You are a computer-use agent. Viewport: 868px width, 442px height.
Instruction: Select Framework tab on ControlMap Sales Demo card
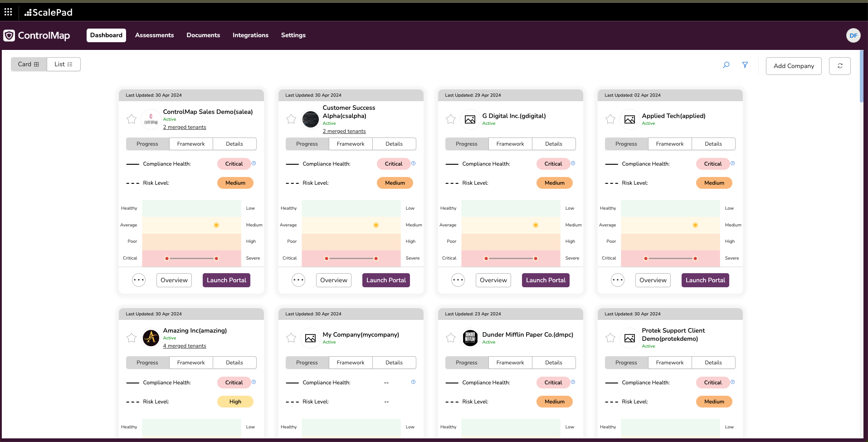click(x=191, y=144)
